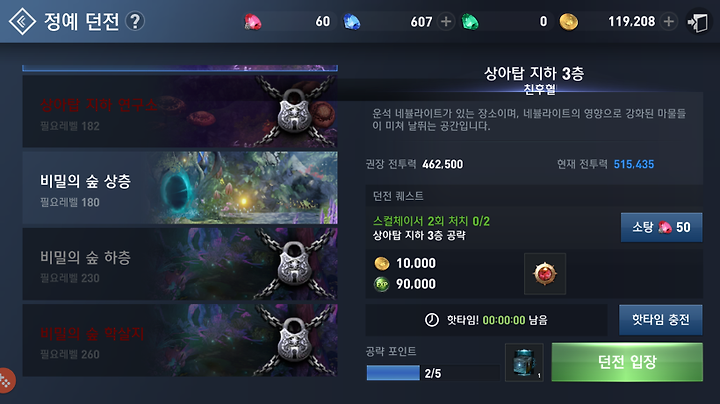
Task: Click the green emerald currency icon
Action: click(470, 22)
